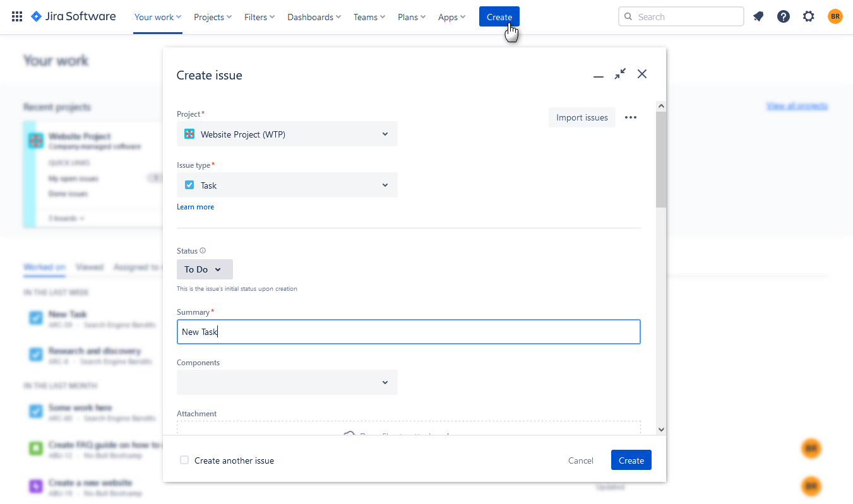
Task: Open the three-dots more actions menu
Action: click(630, 117)
